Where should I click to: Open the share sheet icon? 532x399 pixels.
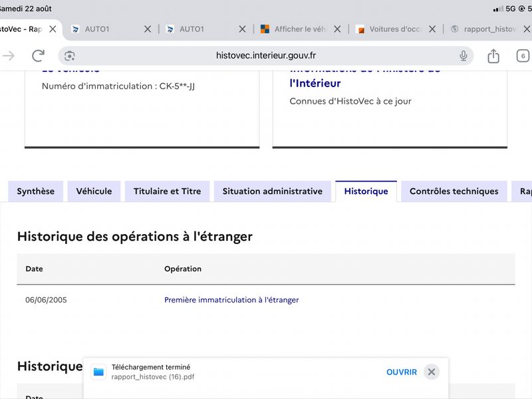[x=493, y=56]
